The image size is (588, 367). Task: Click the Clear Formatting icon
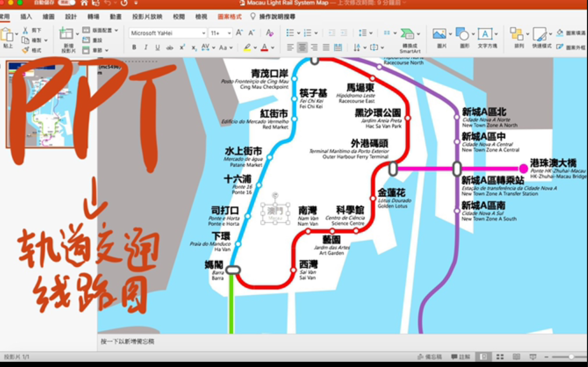pos(270,33)
